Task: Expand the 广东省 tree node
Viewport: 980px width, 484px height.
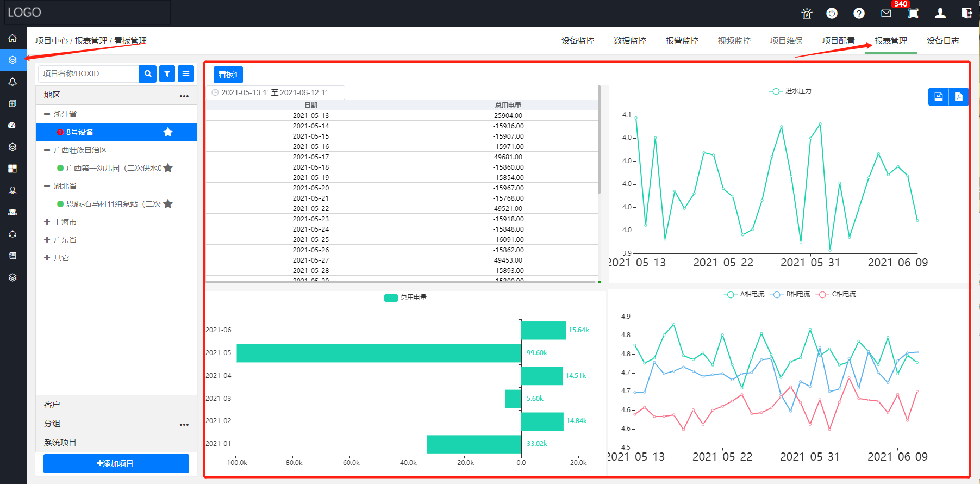Action: [47, 240]
